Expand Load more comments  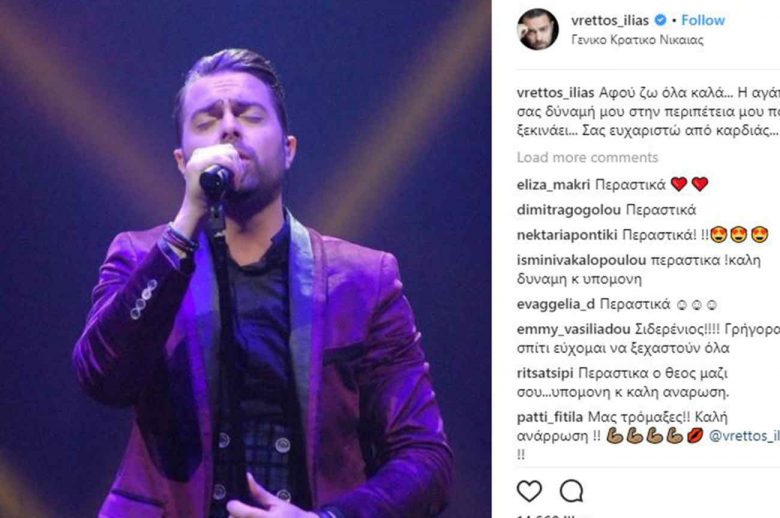tap(587, 158)
